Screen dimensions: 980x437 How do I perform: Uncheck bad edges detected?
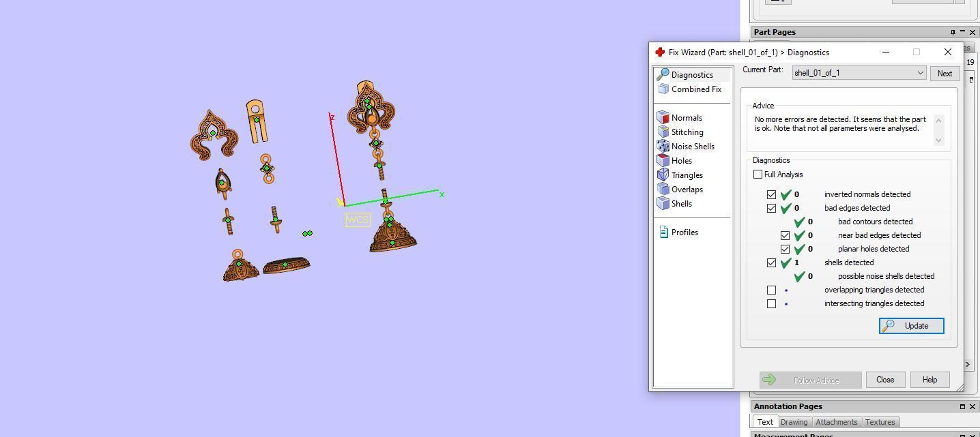pyautogui.click(x=771, y=208)
